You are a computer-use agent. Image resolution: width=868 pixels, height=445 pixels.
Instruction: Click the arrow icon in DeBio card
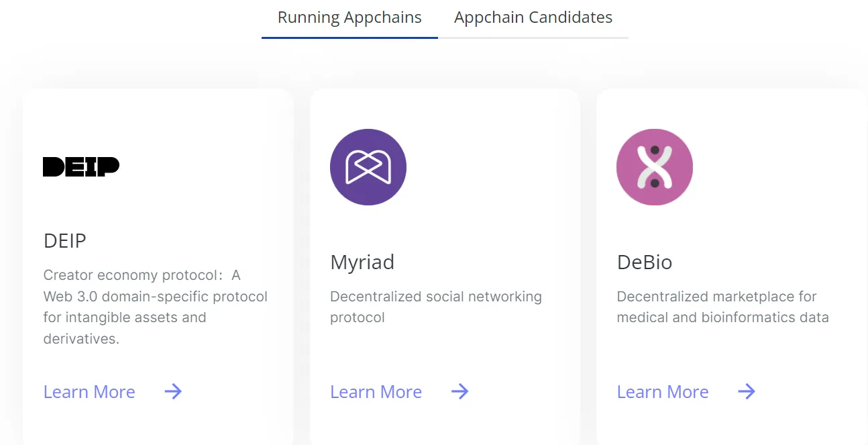point(747,391)
